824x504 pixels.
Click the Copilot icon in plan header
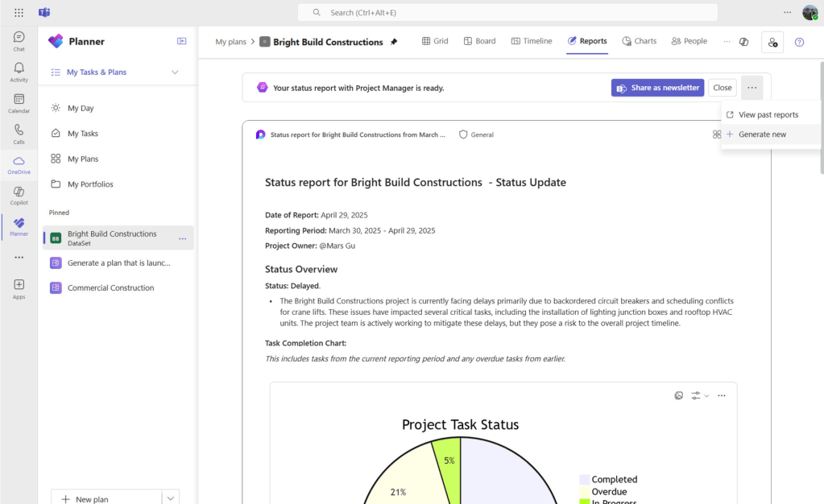[743, 42]
